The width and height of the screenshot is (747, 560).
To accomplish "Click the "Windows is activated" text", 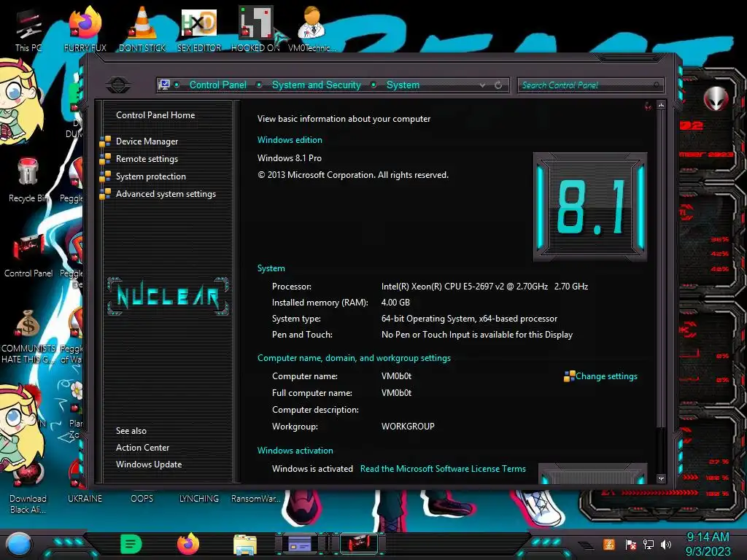I will pos(312,469).
